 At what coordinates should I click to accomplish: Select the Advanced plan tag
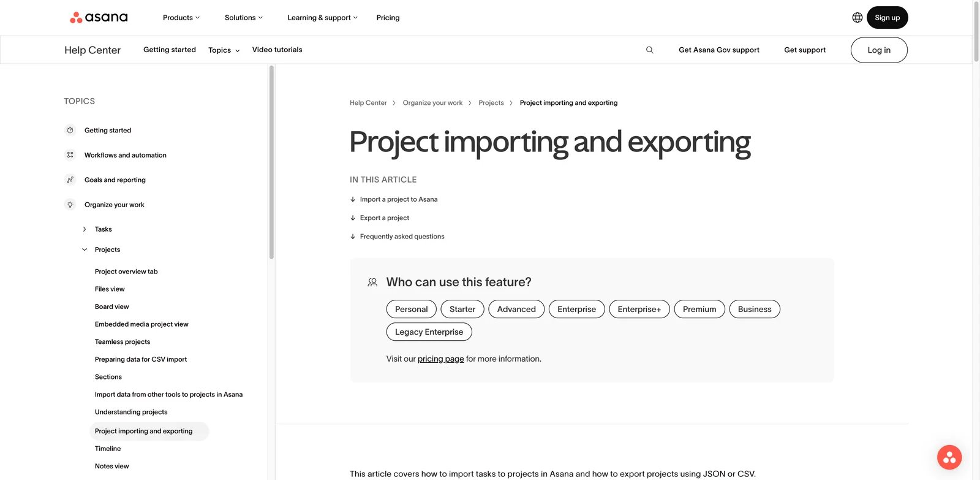[516, 309]
